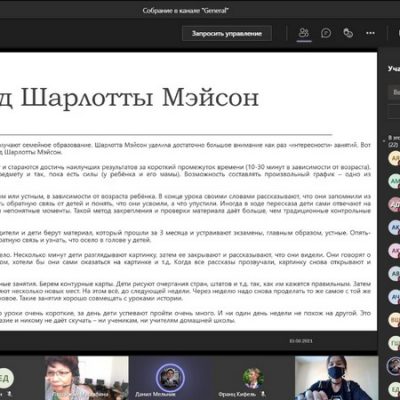Select the orange ВШ participant avatar
This screenshot has height=400, width=400.
(x=395, y=320)
